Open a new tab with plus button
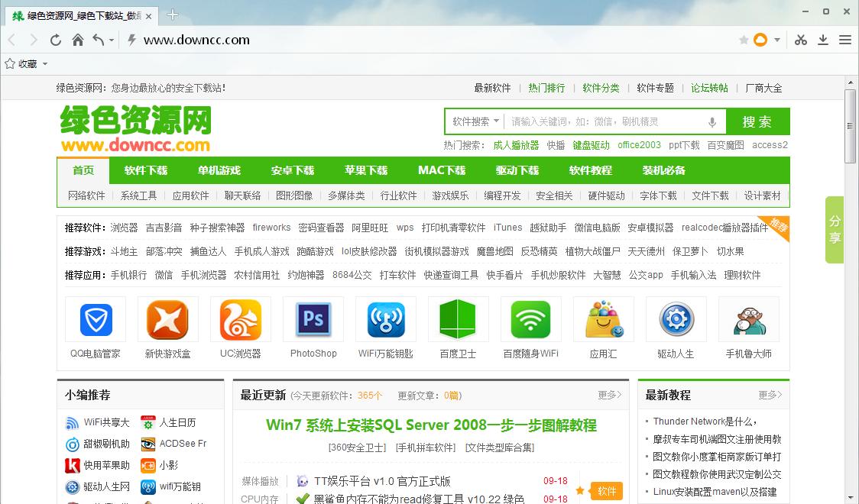Screen dimensions: 859x504 (x=172, y=15)
